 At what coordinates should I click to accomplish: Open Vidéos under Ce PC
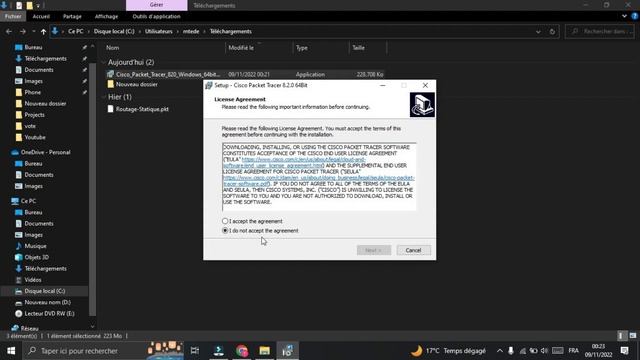[33, 280]
